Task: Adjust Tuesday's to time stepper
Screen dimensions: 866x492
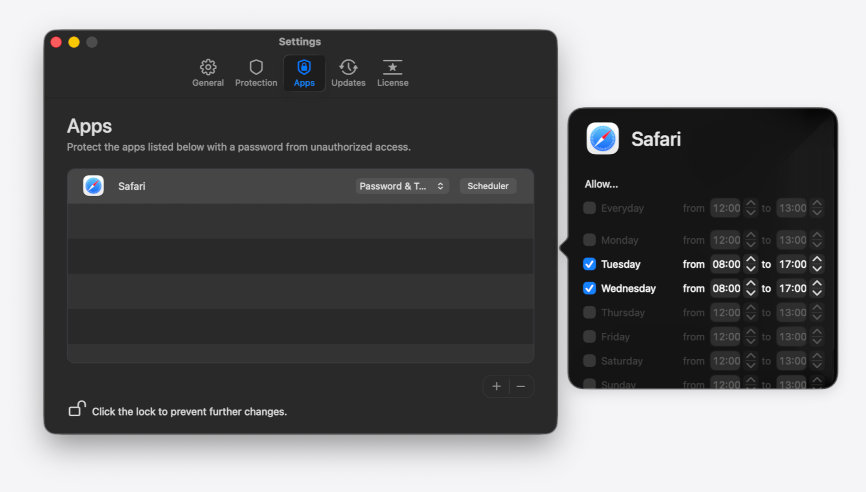Action: click(x=817, y=264)
